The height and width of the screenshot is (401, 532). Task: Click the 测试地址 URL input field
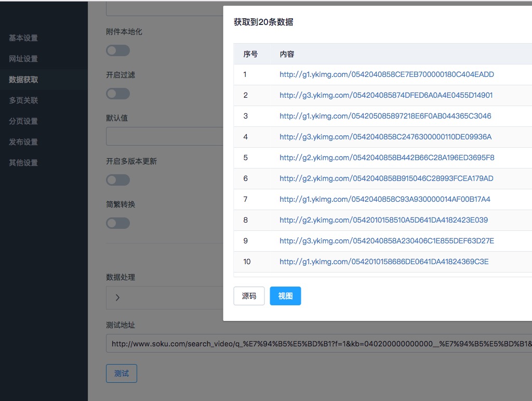(x=319, y=344)
